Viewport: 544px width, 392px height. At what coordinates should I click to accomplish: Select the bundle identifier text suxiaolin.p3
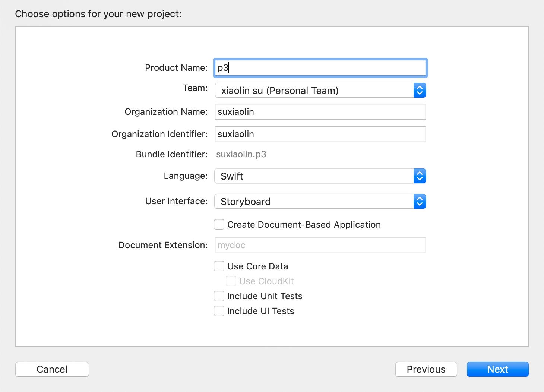[x=241, y=154]
